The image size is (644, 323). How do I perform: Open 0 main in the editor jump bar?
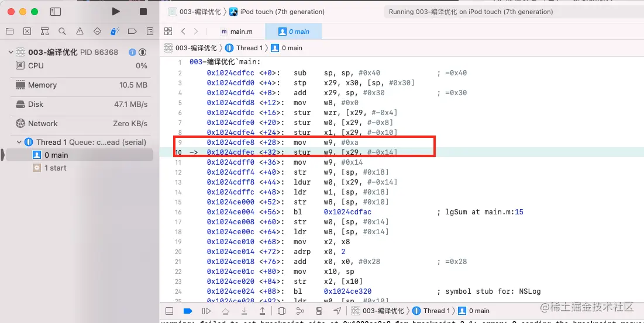[287, 48]
